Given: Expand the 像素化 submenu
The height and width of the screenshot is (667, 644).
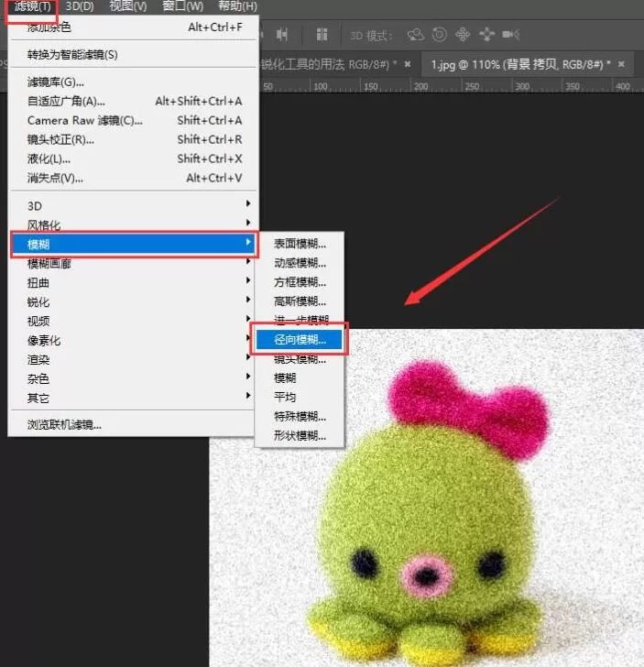Looking at the screenshot, I should point(133,340).
